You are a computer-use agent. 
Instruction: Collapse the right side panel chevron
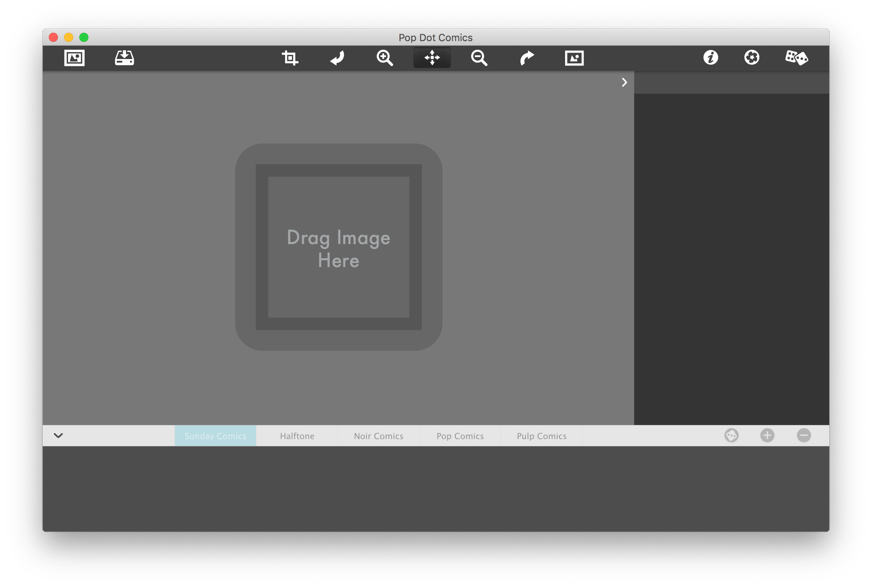pyautogui.click(x=624, y=82)
